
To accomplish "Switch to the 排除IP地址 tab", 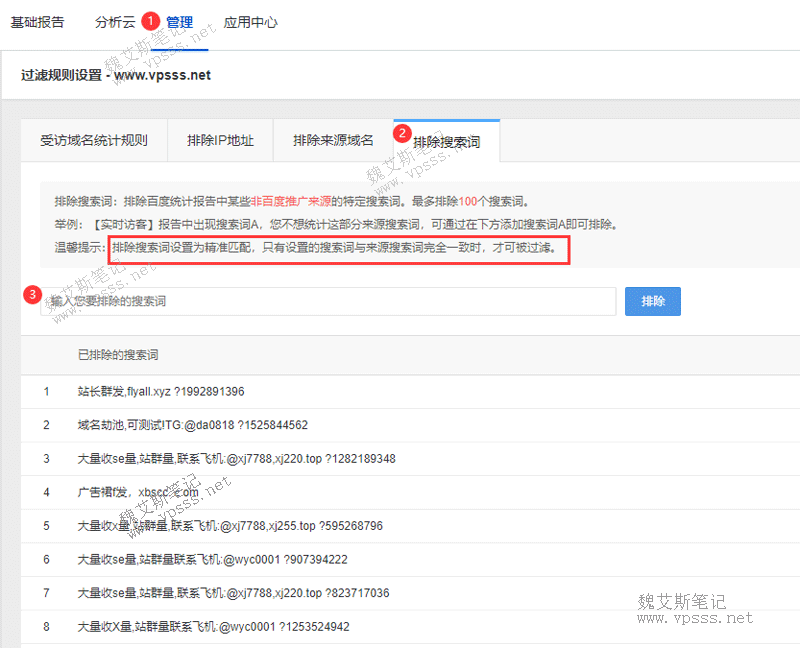I will coord(220,141).
